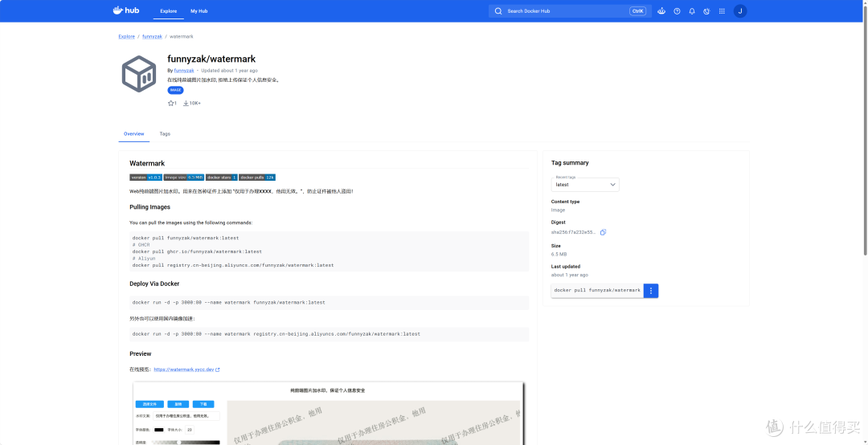This screenshot has width=868, height=445.
Task: Click the funnyzak/watermark:latest docker run command
Action: tap(228, 304)
